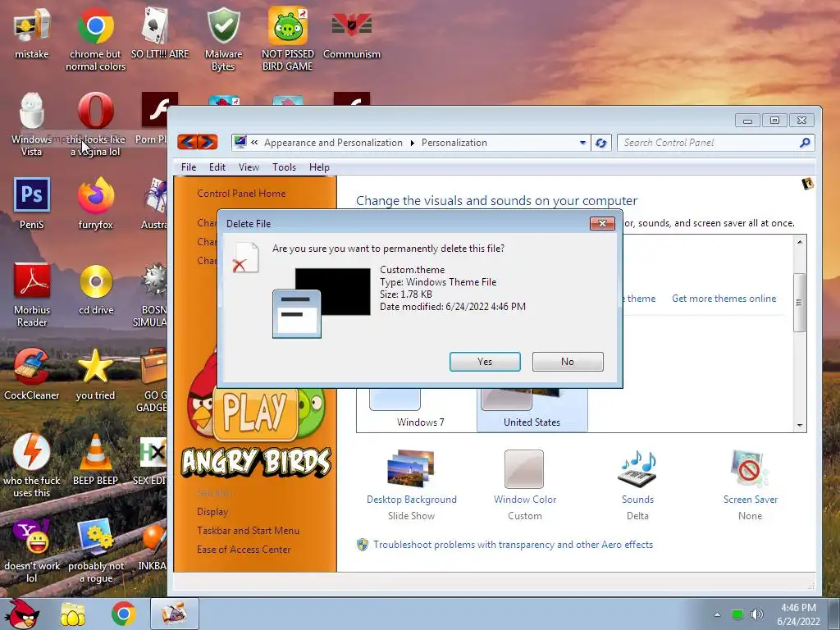Click the Control Panel Home link
This screenshot has height=630, width=840.
point(241,194)
